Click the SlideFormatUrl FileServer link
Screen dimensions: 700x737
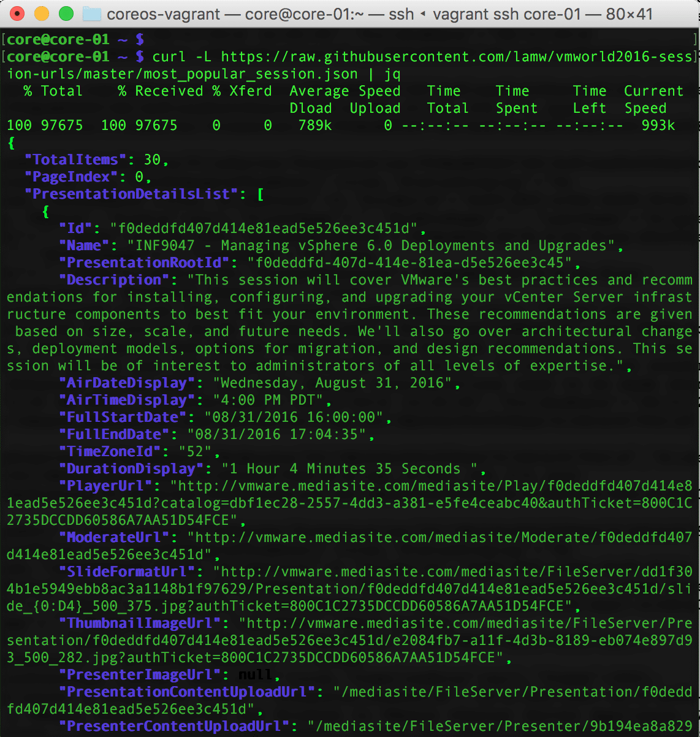click(349, 589)
